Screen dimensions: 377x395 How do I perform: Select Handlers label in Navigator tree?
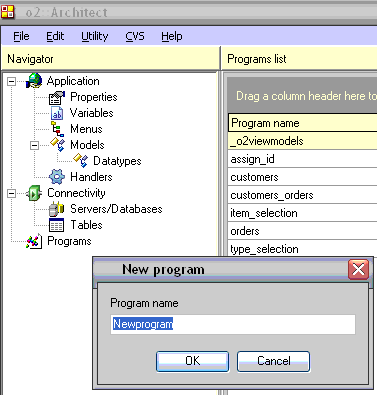[x=91, y=177]
